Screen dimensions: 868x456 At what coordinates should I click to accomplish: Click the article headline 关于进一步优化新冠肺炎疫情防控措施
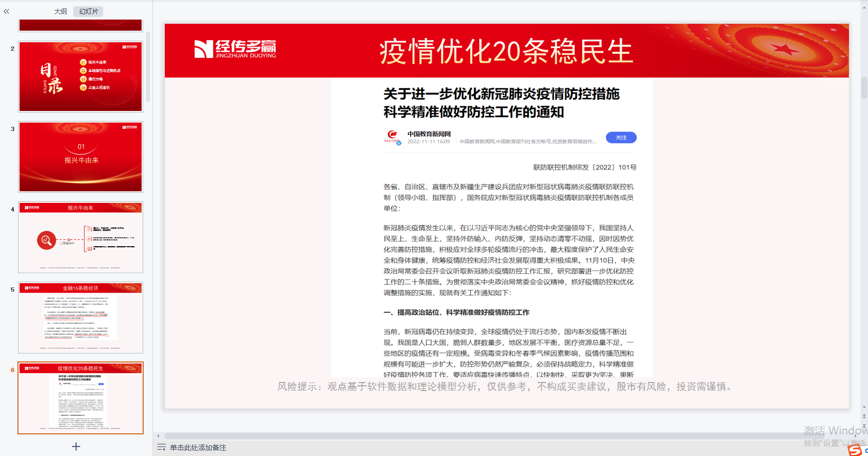pyautogui.click(x=501, y=94)
